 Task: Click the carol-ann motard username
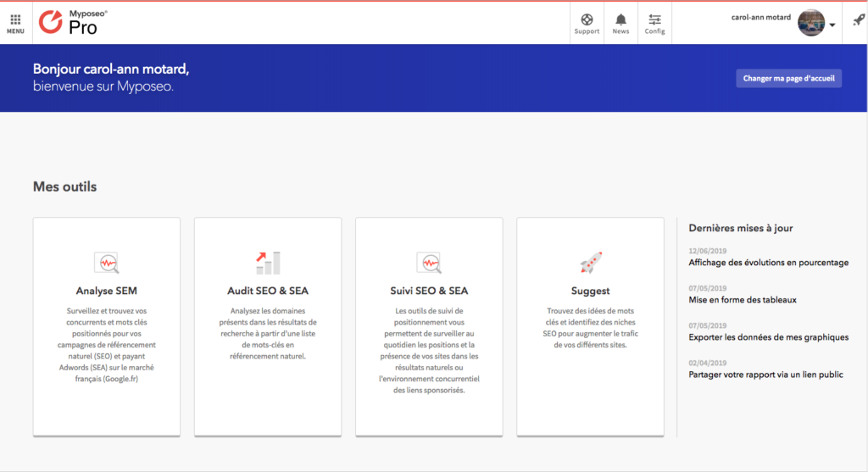pyautogui.click(x=760, y=17)
